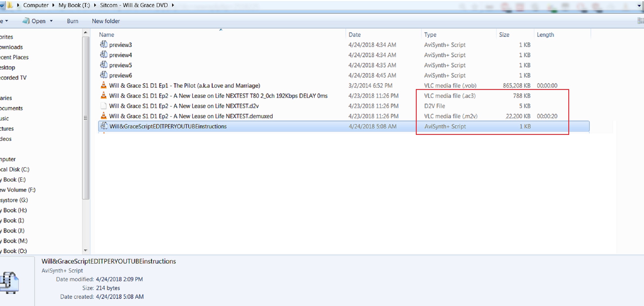
Task: Click the AviSynth icon beside preview6
Action: coord(104,75)
